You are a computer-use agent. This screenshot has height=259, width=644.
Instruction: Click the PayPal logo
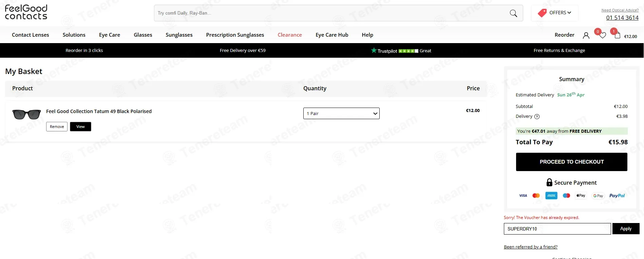tap(617, 196)
